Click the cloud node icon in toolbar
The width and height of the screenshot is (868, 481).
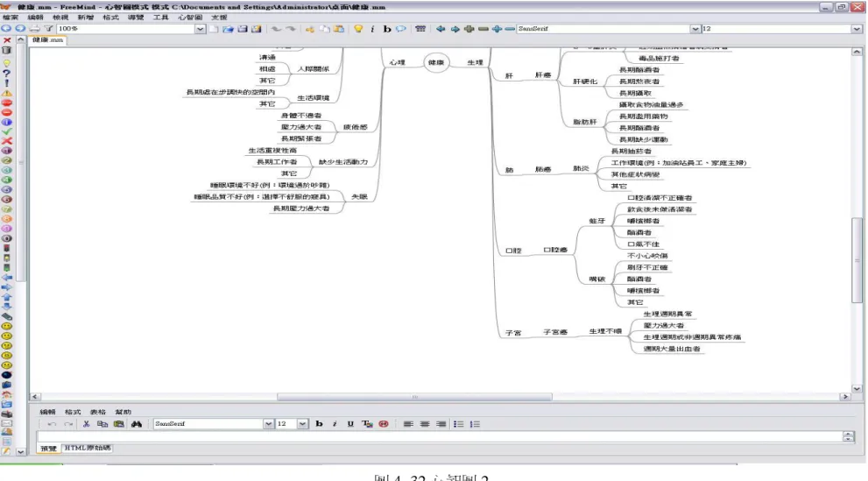(x=401, y=29)
